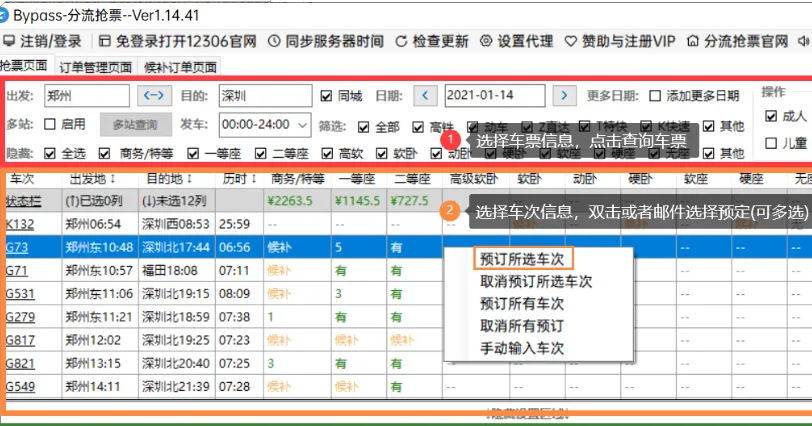Image resolution: width=812 pixels, height=426 pixels.
Task: Open train G549 link
Action: coord(20,387)
